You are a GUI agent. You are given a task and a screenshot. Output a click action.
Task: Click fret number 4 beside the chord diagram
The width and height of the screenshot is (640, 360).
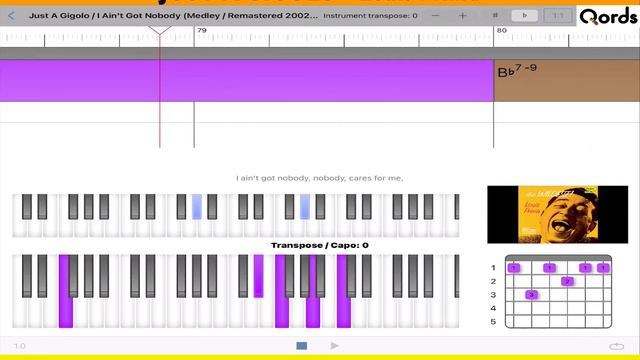click(x=493, y=308)
